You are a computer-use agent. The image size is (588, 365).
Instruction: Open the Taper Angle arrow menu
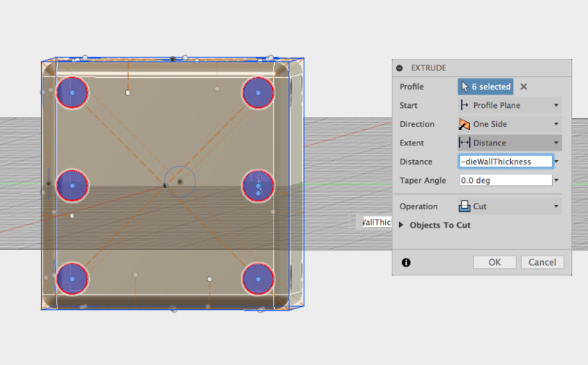tap(556, 180)
